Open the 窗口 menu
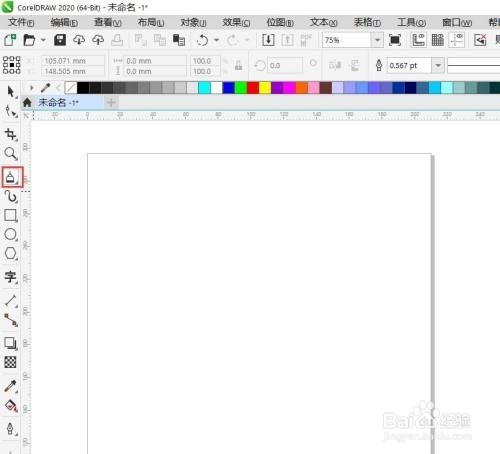Image resolution: width=500 pixels, height=454 pixels. (x=457, y=22)
